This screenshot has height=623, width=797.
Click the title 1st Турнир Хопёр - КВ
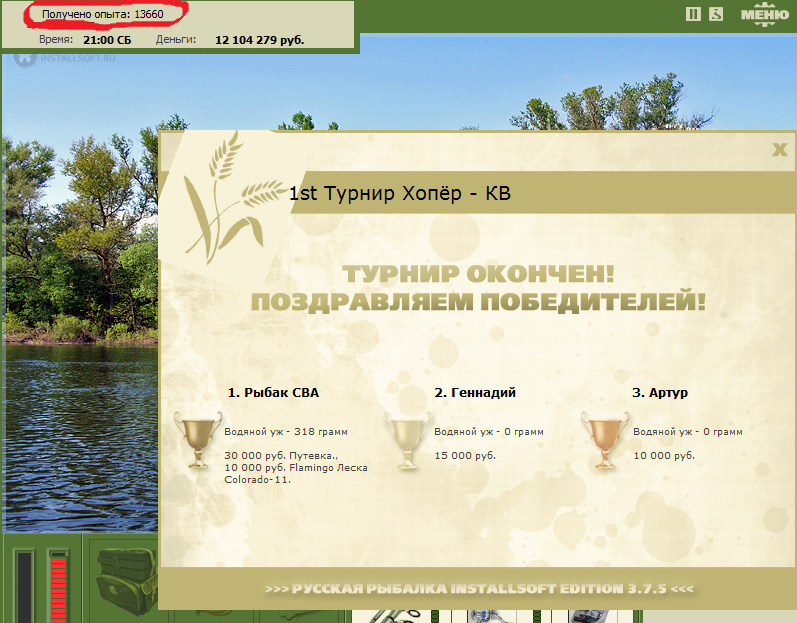click(x=400, y=193)
